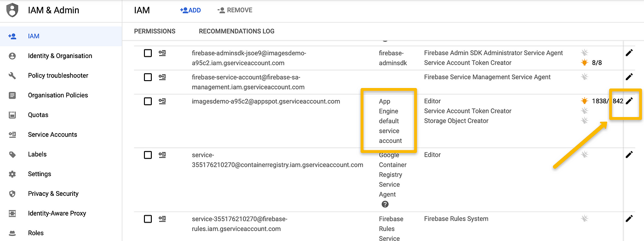644x241 pixels.
Task: Tick the firebase-rules service account checkbox
Action: pyautogui.click(x=148, y=219)
